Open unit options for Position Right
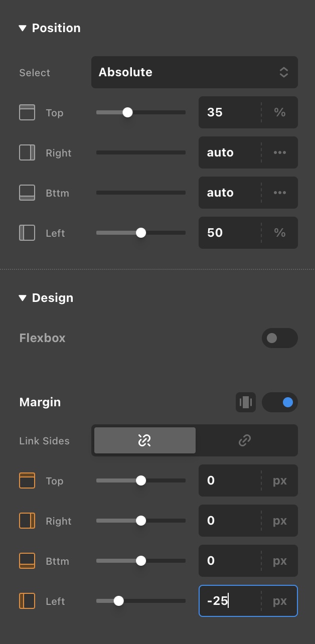 [279, 152]
